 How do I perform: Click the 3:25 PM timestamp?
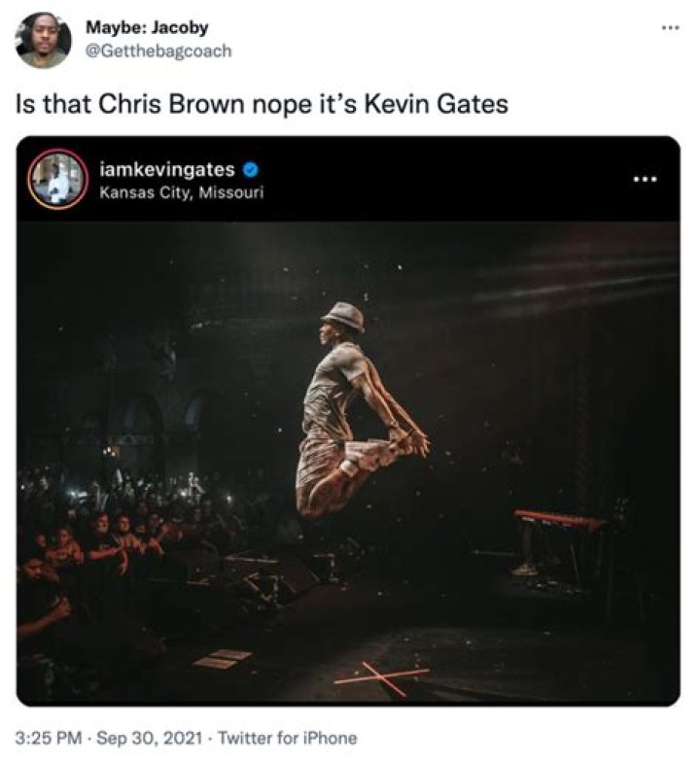point(49,738)
